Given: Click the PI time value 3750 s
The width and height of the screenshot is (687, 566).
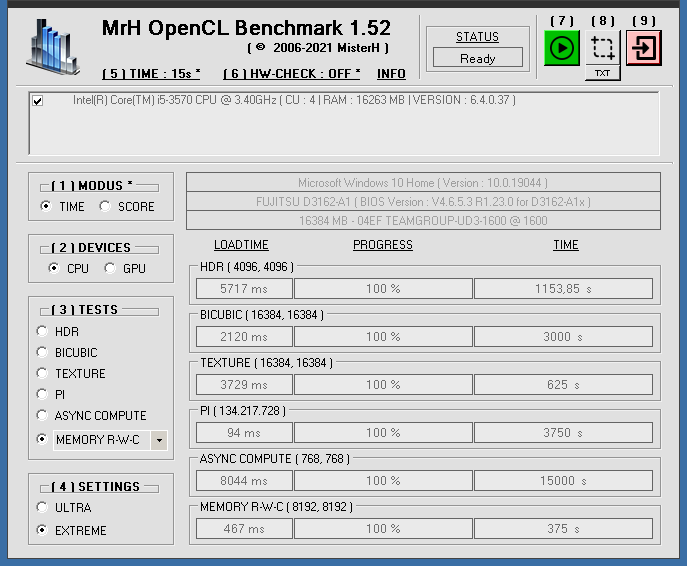Looking at the screenshot, I should point(563,432).
